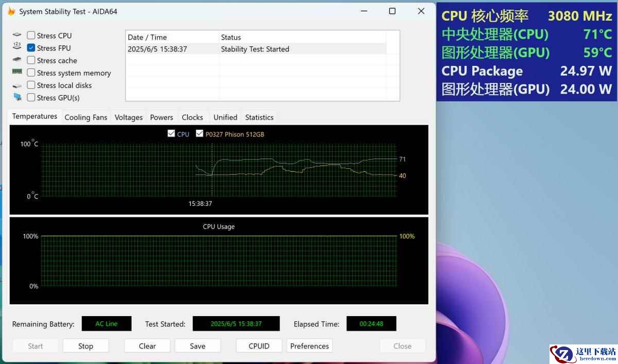Stop the stability test
This screenshot has width=618, height=364.
pyautogui.click(x=85, y=346)
